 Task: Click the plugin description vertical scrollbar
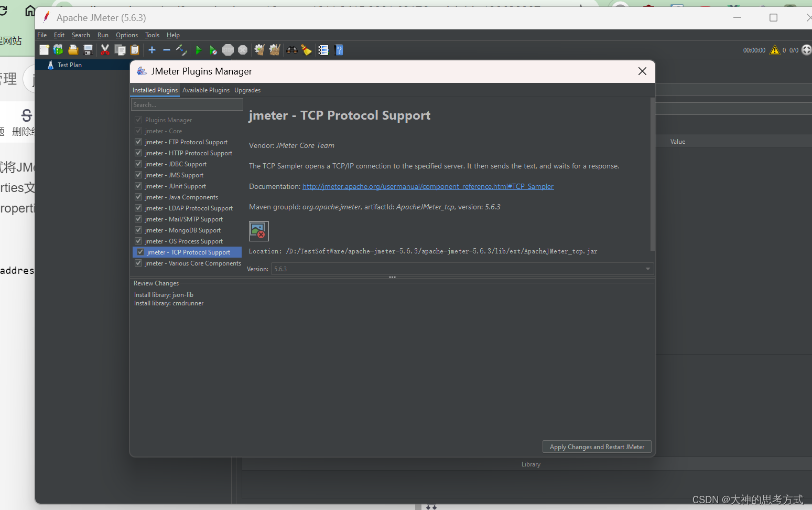pos(653,174)
